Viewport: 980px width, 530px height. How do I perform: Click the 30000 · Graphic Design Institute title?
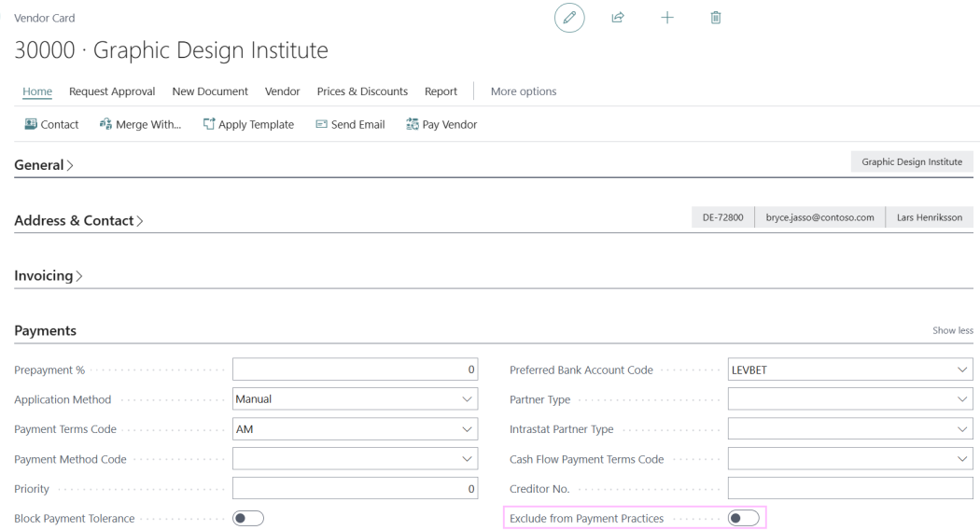tap(171, 50)
